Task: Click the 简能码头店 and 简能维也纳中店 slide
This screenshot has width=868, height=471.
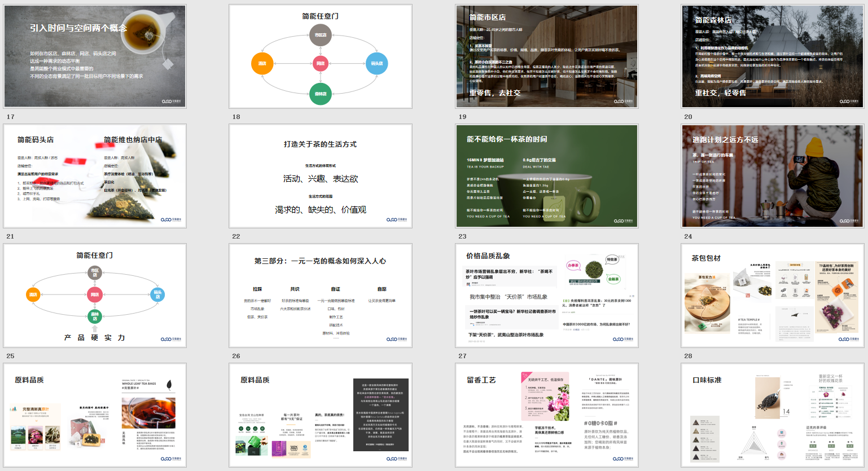Action: click(x=95, y=176)
